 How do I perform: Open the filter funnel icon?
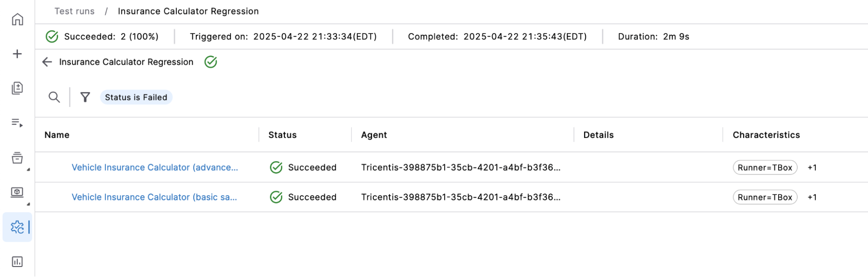pos(85,97)
